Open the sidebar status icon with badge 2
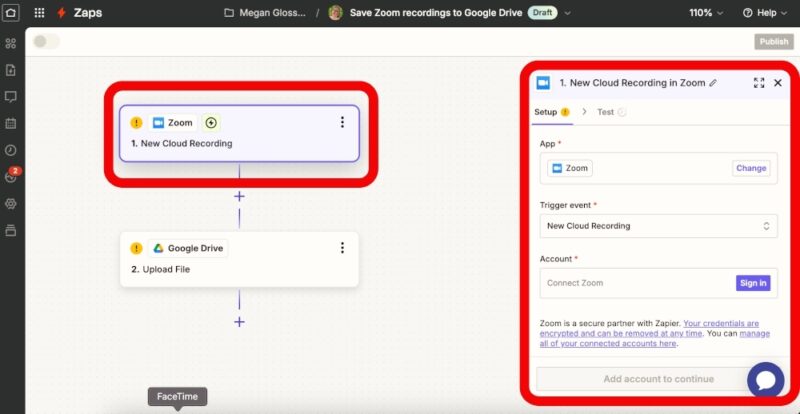This screenshot has width=800, height=414. [11, 176]
